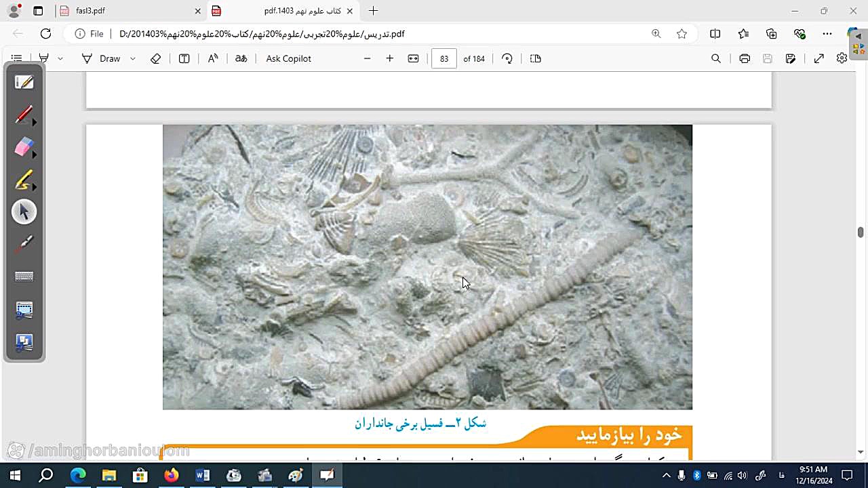Click the screen capture scissors tool
Screen dimensions: 868x488
[x=24, y=310]
